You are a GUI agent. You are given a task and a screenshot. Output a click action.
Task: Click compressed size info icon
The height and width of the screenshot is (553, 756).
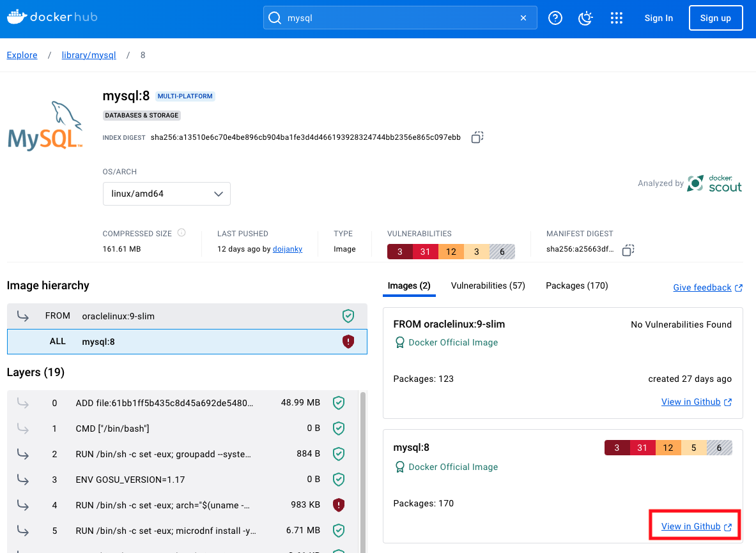pyautogui.click(x=181, y=232)
